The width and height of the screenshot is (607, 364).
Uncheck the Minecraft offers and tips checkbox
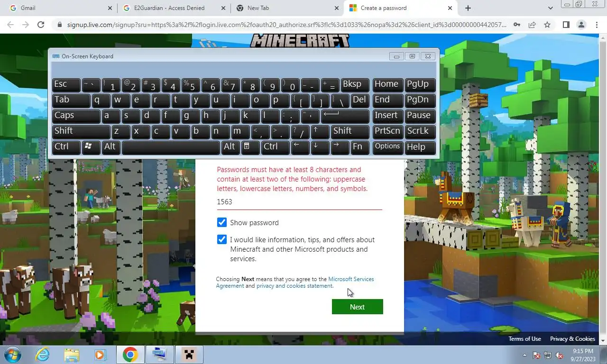point(221,239)
